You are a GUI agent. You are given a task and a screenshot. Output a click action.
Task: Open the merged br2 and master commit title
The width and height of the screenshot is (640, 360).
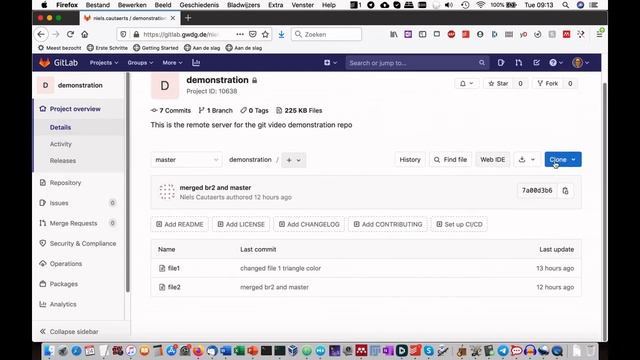coord(216,188)
